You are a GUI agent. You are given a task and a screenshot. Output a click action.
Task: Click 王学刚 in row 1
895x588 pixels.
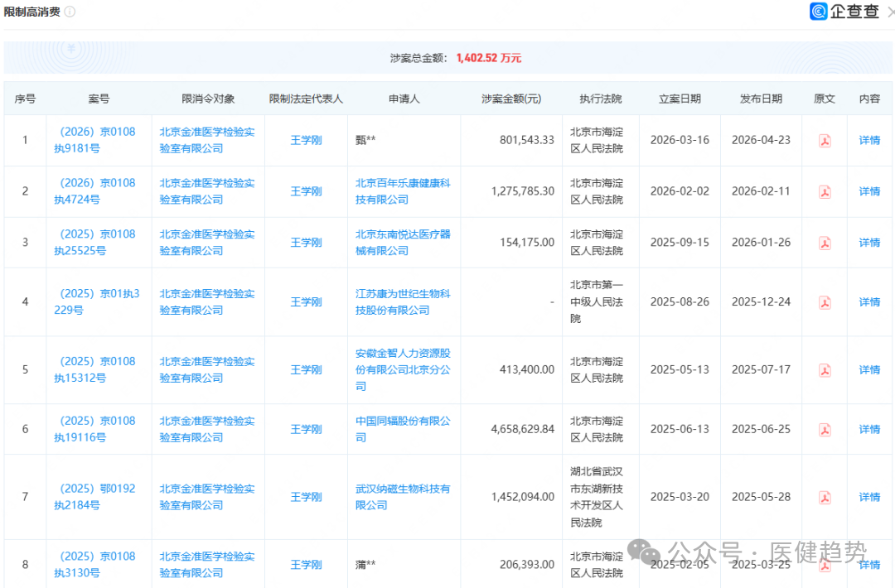(x=306, y=140)
